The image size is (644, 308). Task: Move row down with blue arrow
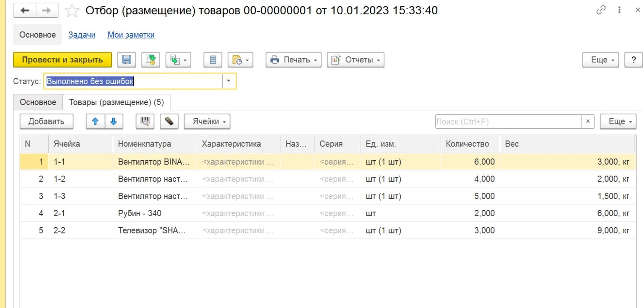coord(114,122)
